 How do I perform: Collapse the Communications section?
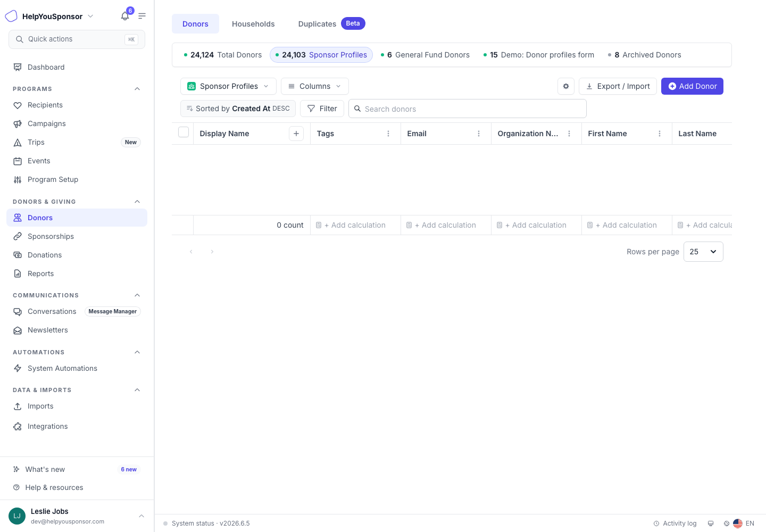(x=137, y=295)
